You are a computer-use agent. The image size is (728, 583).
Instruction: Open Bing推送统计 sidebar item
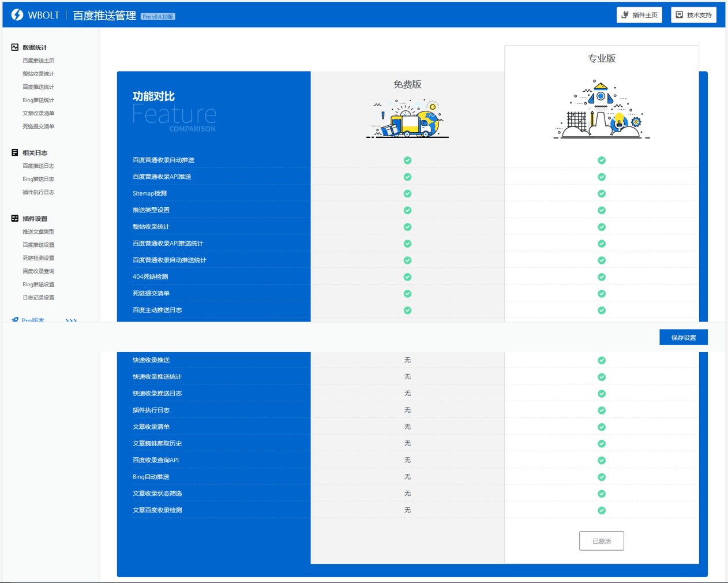[x=38, y=100]
